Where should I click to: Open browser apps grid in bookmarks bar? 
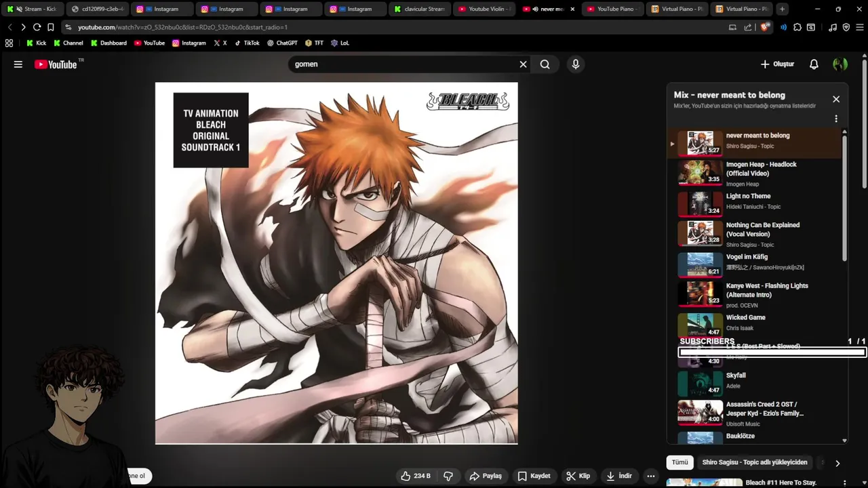pyautogui.click(x=9, y=43)
